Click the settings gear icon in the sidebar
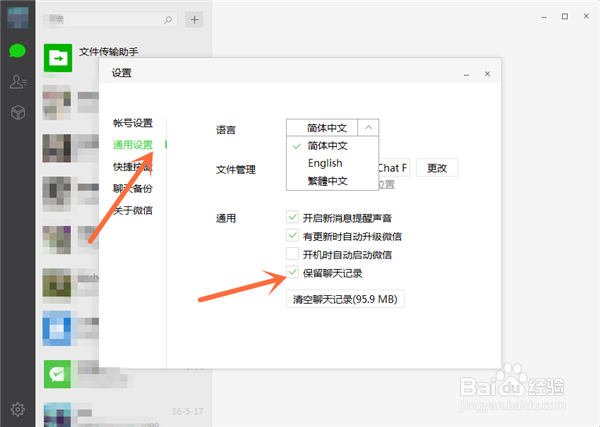600x427 pixels. 18,409
